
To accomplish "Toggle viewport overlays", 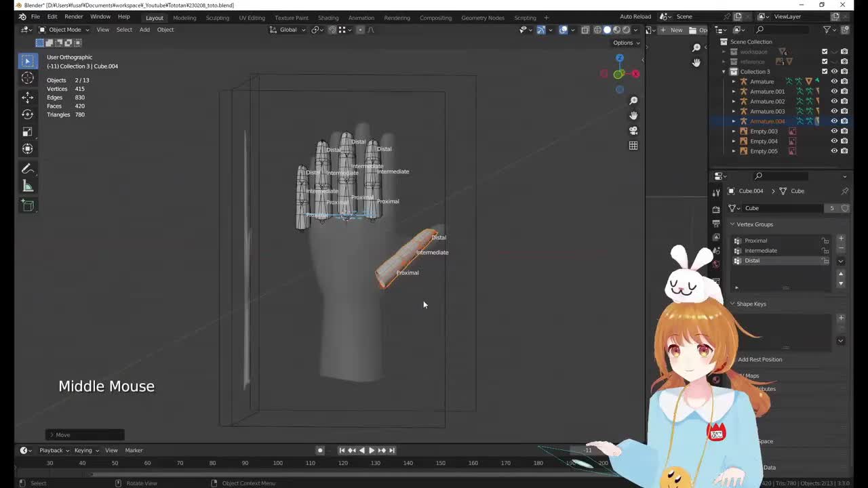I will click(x=563, y=30).
